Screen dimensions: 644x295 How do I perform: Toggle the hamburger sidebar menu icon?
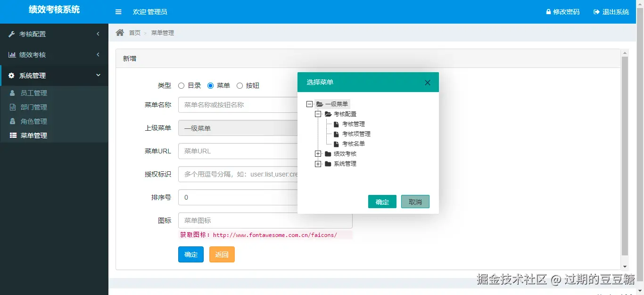point(118,12)
